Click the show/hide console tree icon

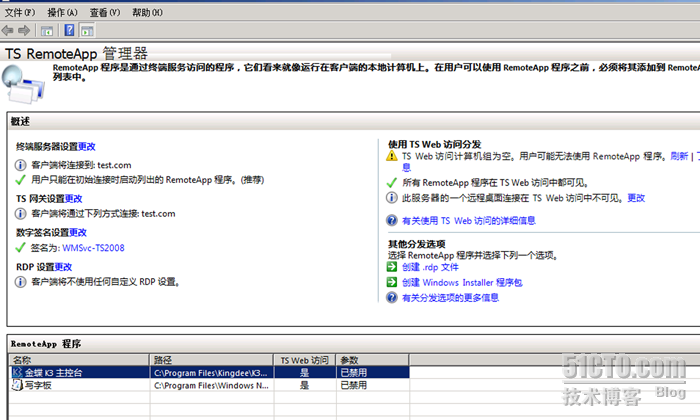47,31
